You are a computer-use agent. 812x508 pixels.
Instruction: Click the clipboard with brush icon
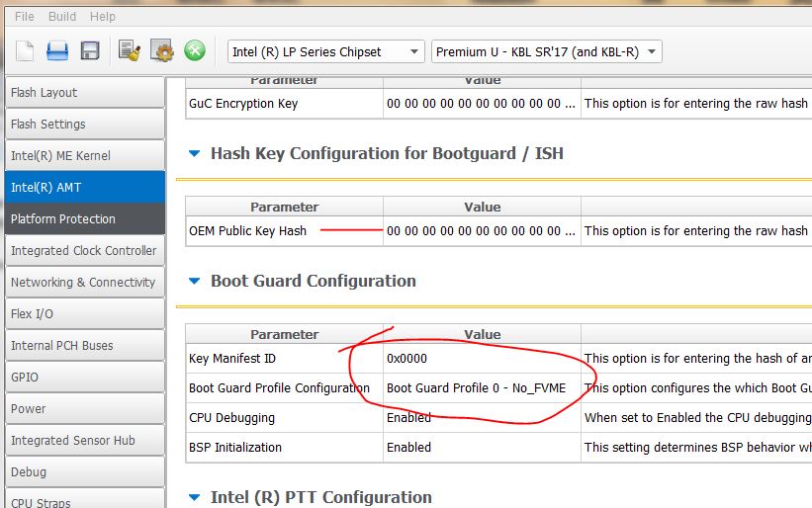129,51
